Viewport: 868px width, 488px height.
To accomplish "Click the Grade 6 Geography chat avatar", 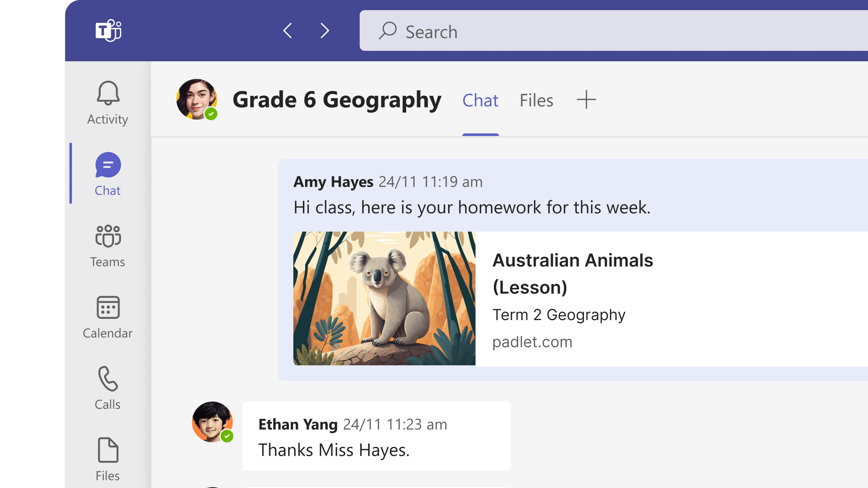I will (x=197, y=99).
